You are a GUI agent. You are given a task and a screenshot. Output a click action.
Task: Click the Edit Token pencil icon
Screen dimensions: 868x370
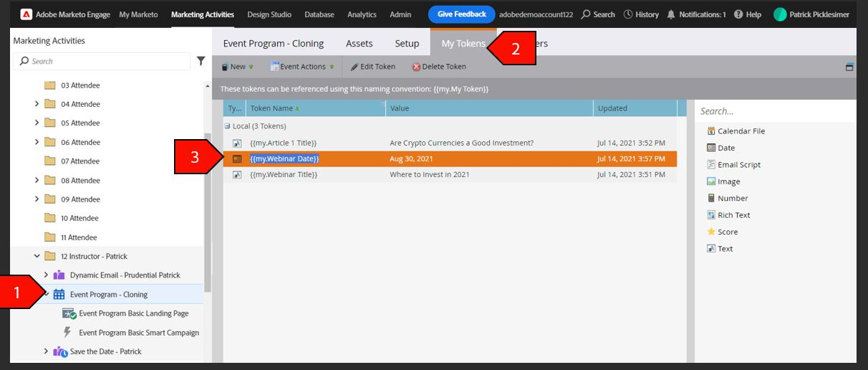[354, 67]
